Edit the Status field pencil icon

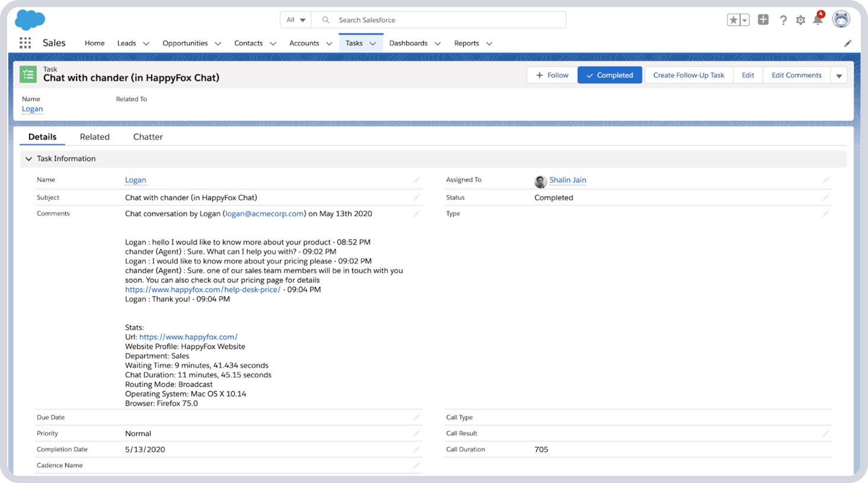(x=826, y=198)
